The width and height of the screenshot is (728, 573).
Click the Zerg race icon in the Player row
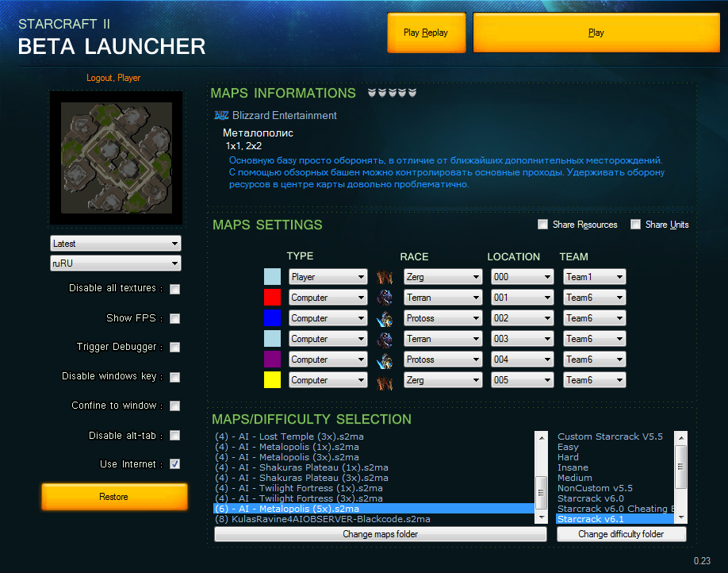coord(385,277)
